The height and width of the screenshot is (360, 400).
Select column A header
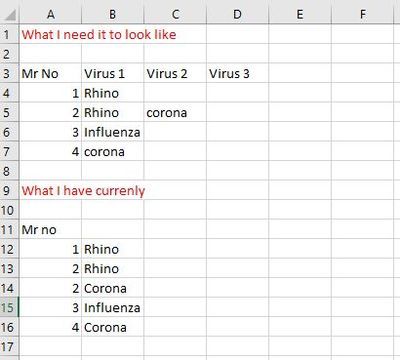coord(50,14)
